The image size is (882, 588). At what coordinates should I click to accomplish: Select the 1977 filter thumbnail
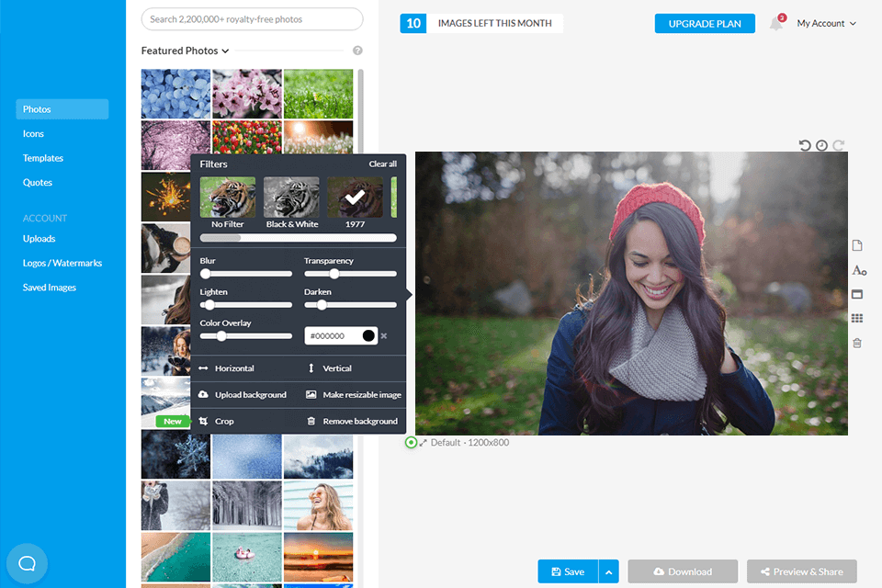click(356, 198)
